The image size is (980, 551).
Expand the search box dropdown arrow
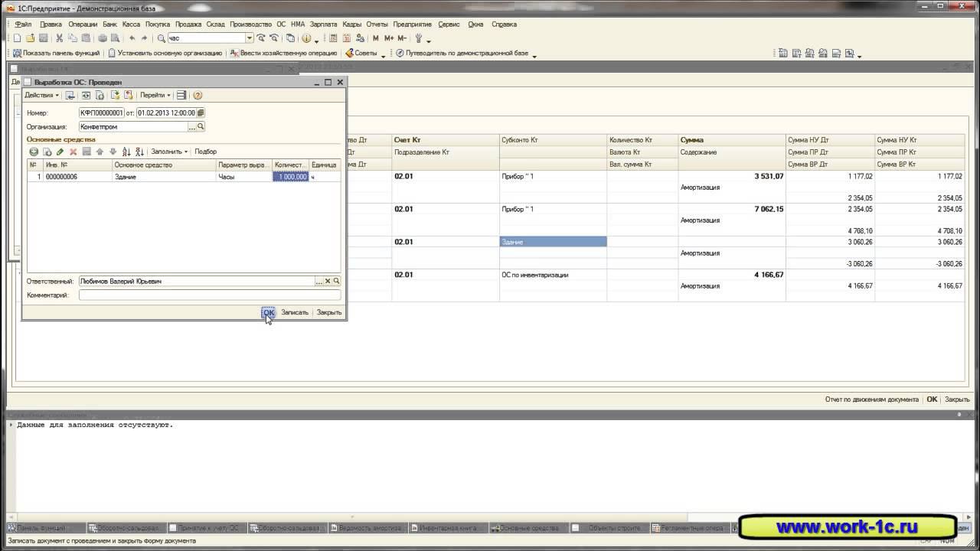coord(250,38)
